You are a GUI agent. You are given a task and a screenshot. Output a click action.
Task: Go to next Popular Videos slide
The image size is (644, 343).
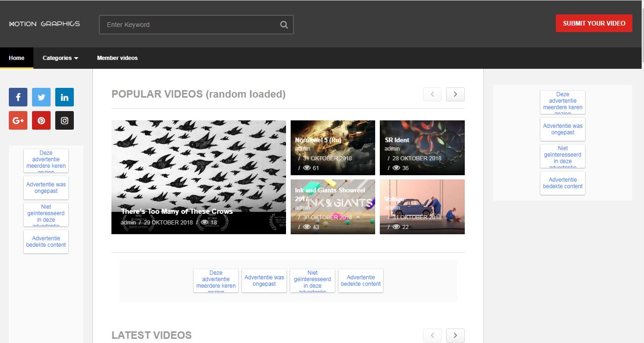coord(455,94)
